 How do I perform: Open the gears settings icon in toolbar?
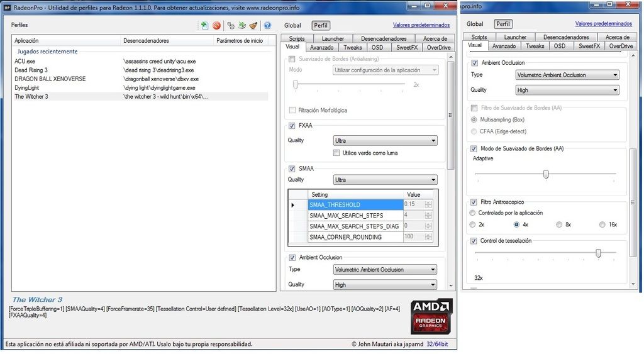pyautogui.click(x=231, y=25)
